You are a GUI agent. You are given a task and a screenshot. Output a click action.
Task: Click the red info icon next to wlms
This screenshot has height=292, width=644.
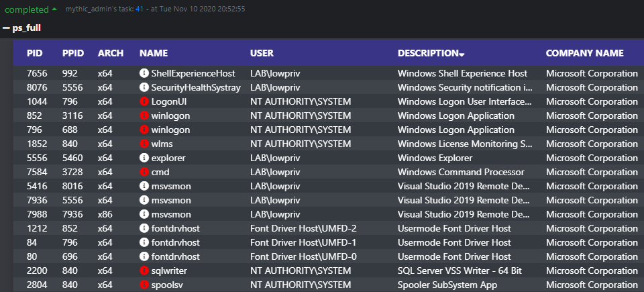(x=144, y=144)
